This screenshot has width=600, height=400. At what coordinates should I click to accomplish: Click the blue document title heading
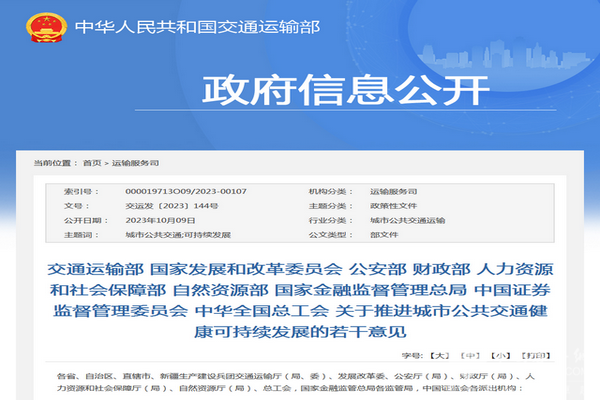(x=300, y=299)
